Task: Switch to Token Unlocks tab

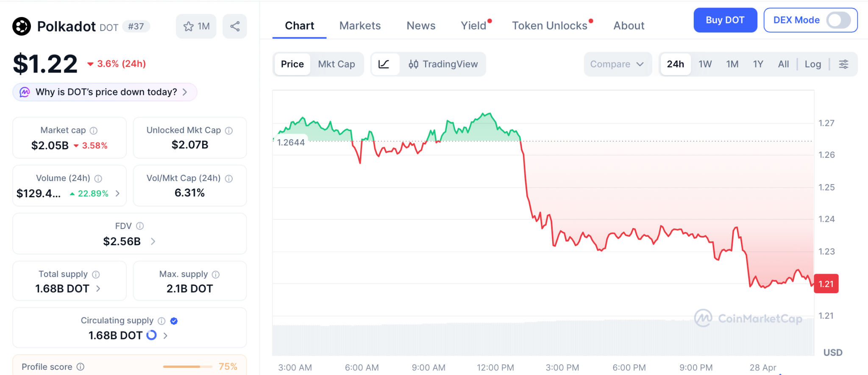Action: tap(549, 26)
